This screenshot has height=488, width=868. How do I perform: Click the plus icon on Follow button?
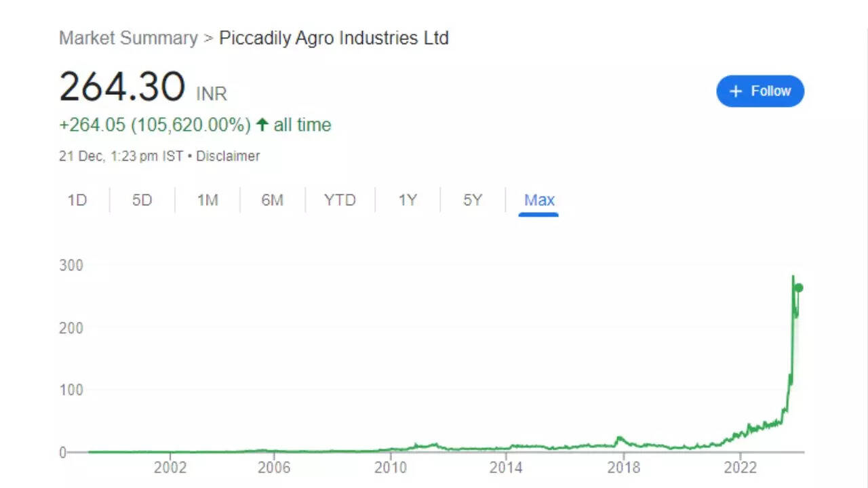736,91
